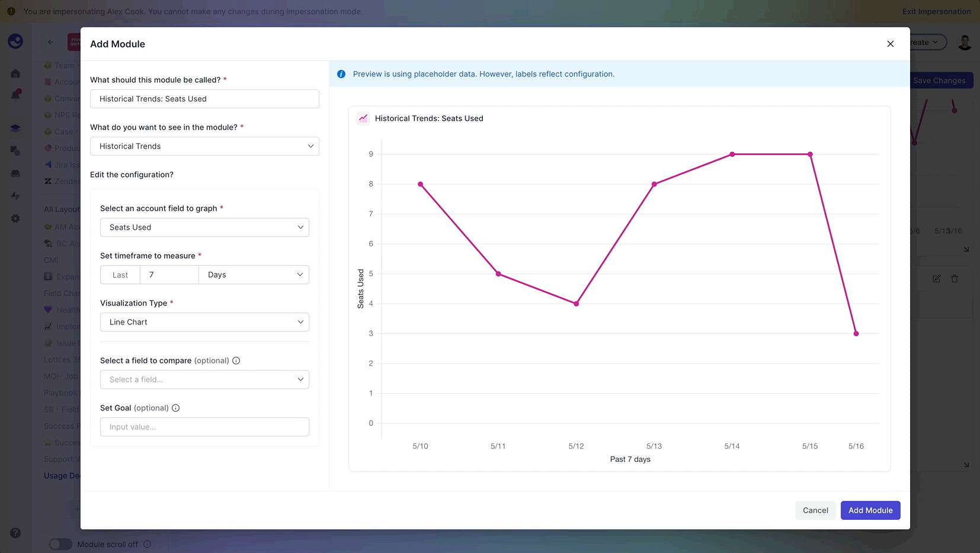Viewport: 980px width, 553px height.
Task: Click the app logo at the top left
Action: [15, 41]
